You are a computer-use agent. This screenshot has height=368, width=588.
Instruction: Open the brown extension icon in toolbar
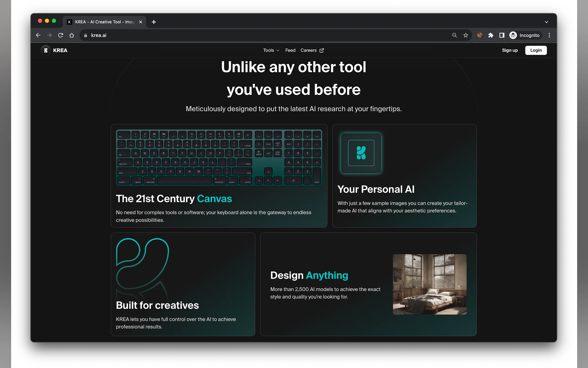click(479, 35)
